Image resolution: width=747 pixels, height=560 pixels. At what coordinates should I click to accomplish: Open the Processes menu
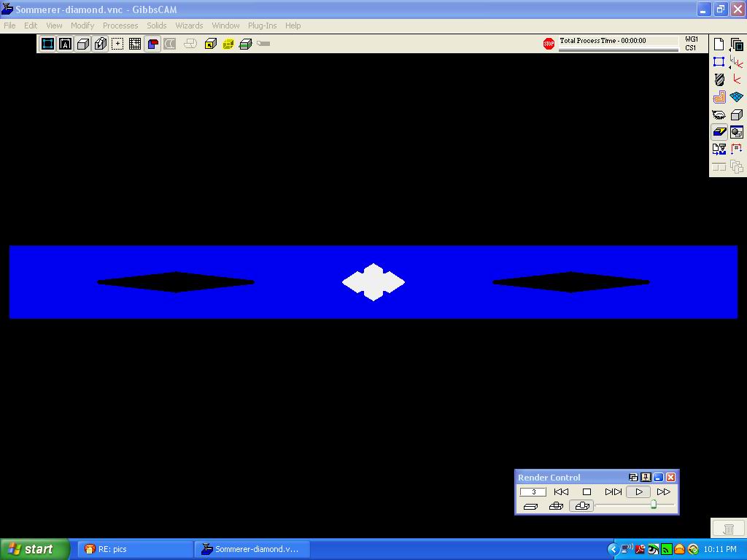(x=120, y=26)
